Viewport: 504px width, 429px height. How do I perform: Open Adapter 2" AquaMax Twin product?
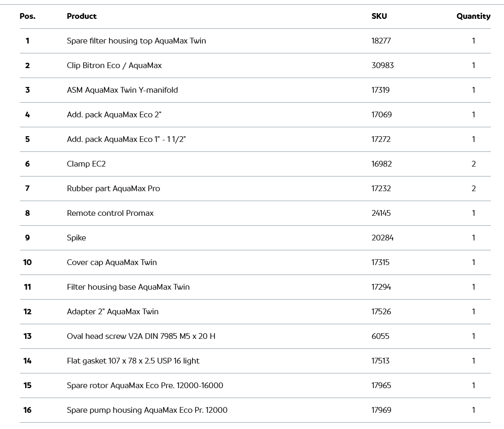pyautogui.click(x=113, y=312)
